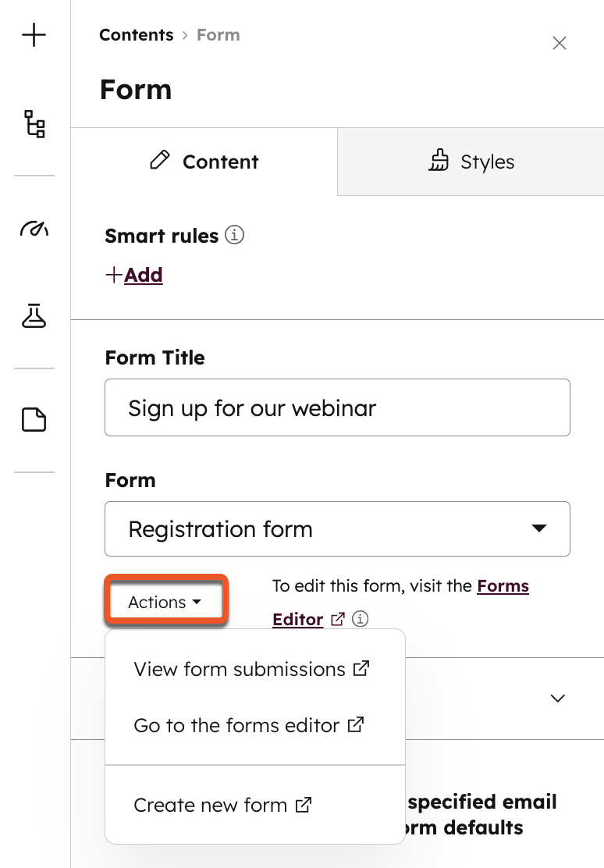Open the Actions dropdown

pos(165,601)
